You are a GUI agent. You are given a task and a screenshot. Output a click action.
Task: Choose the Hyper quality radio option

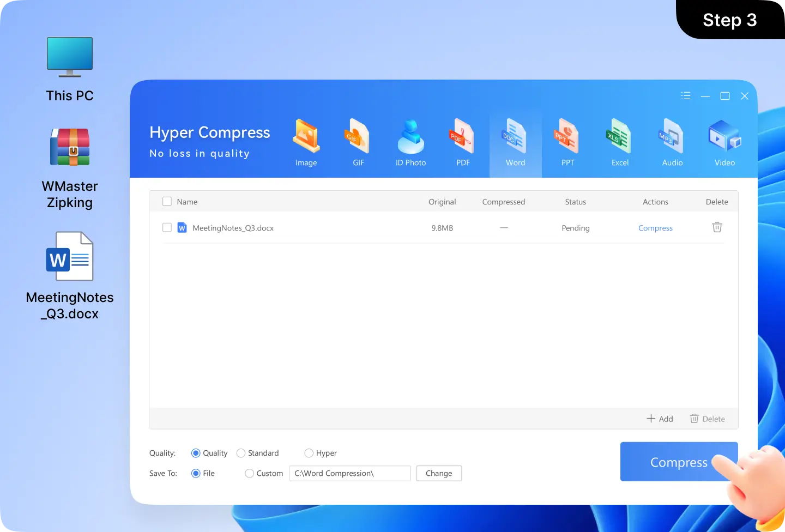pos(309,453)
